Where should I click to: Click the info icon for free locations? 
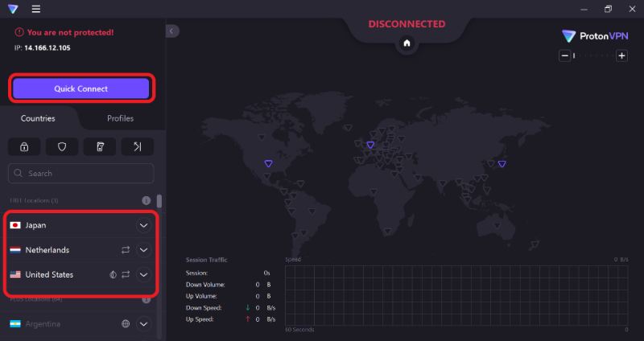point(147,200)
